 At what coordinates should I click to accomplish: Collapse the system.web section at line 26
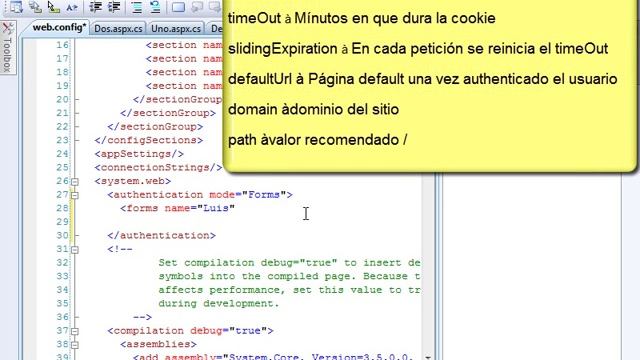pyautogui.click(x=75, y=182)
